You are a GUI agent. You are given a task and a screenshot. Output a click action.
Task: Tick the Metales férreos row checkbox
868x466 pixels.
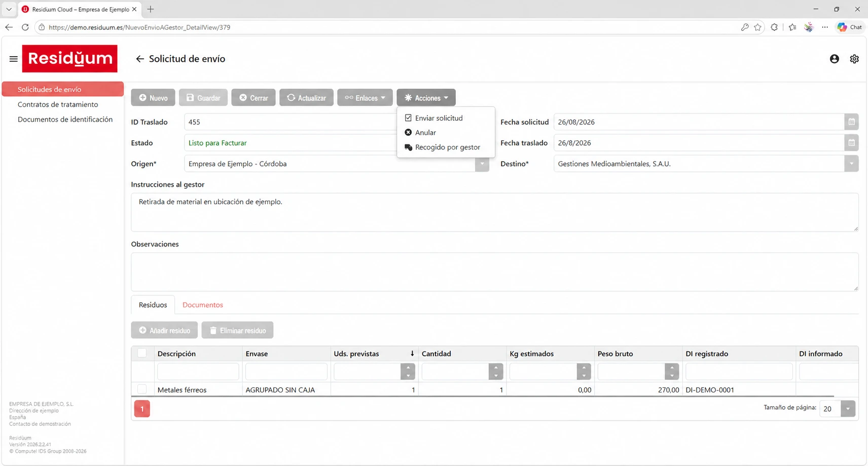click(x=142, y=389)
